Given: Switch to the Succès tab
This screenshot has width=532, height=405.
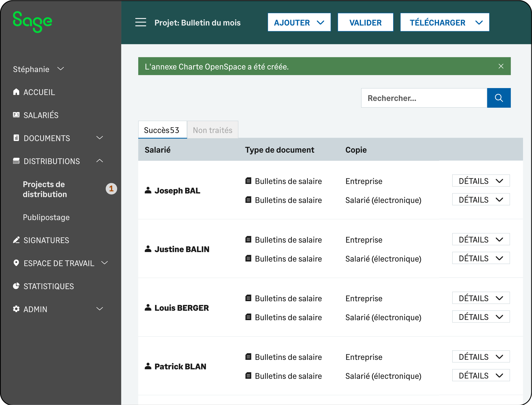Looking at the screenshot, I should click(163, 130).
